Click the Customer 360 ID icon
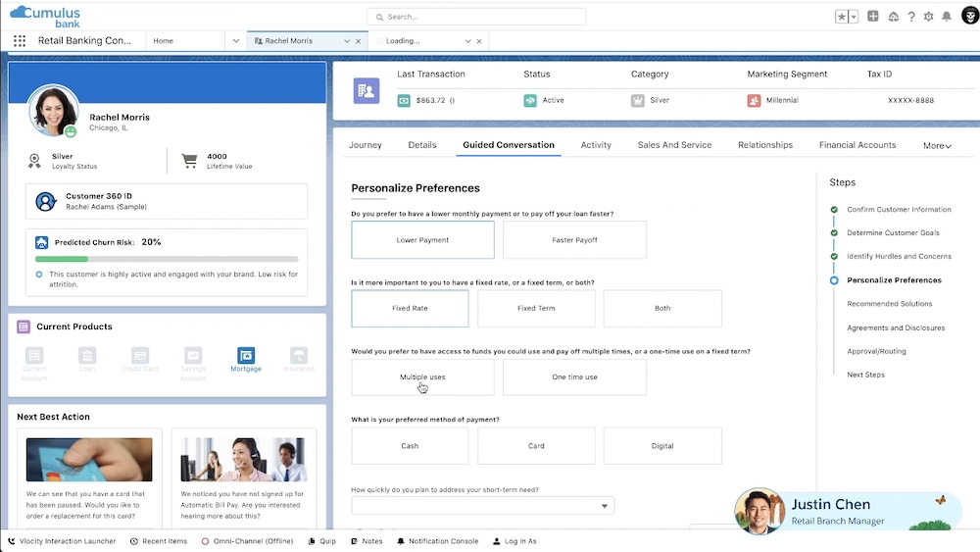 (x=45, y=202)
